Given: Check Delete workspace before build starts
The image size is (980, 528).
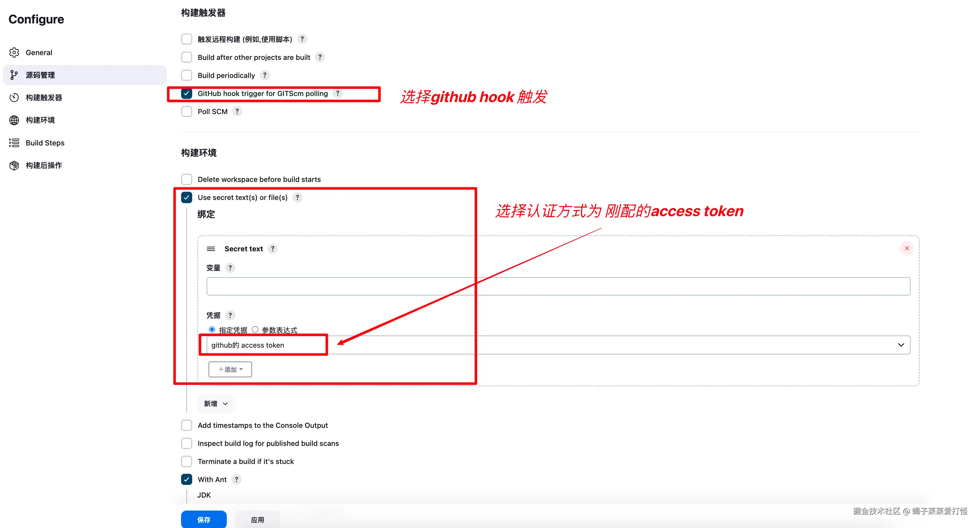Looking at the screenshot, I should 186,179.
